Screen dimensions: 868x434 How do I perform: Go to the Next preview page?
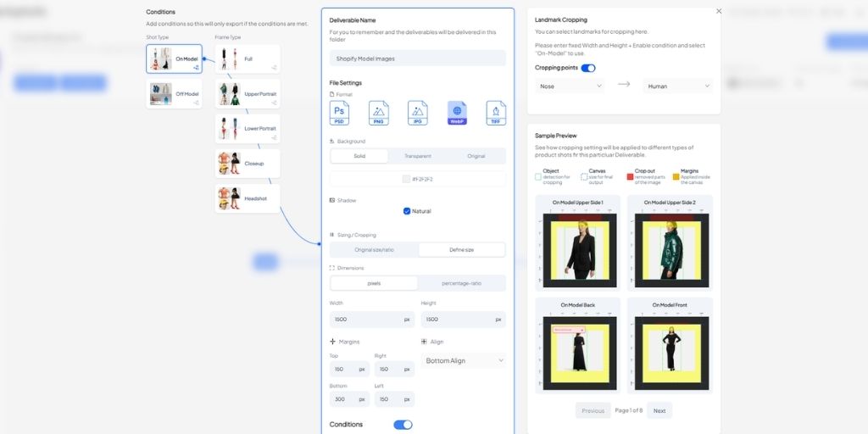tap(659, 411)
